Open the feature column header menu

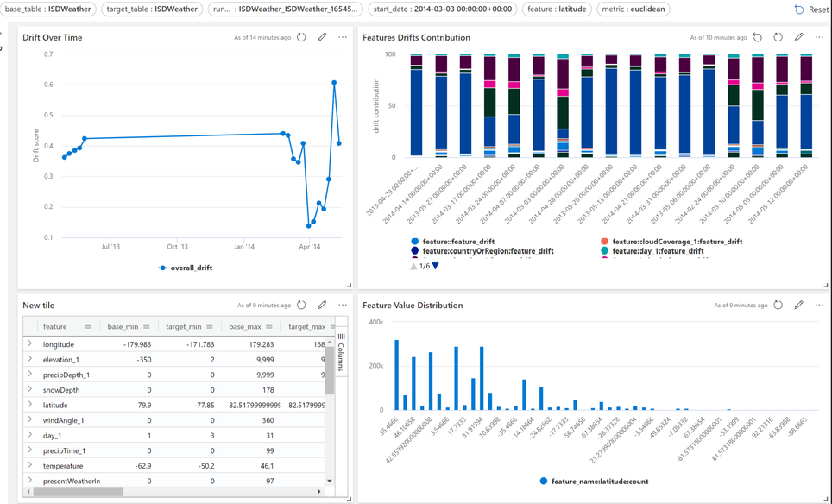[88, 326]
